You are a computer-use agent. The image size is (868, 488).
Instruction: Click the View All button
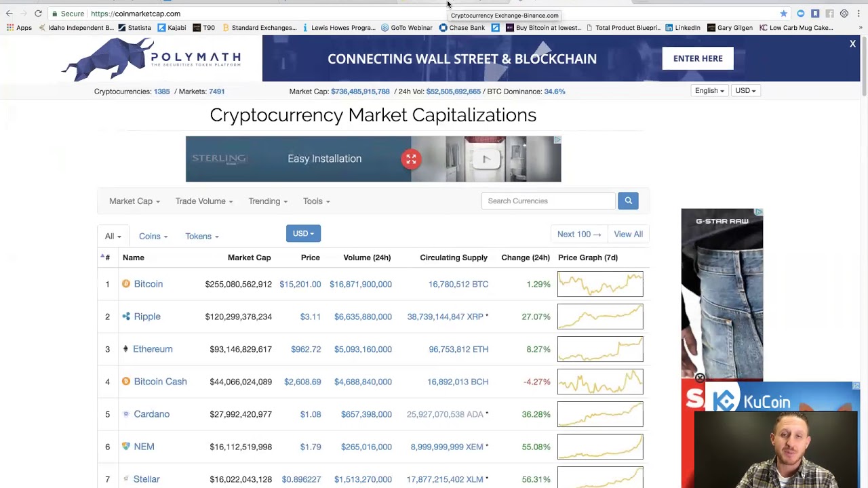click(628, 235)
